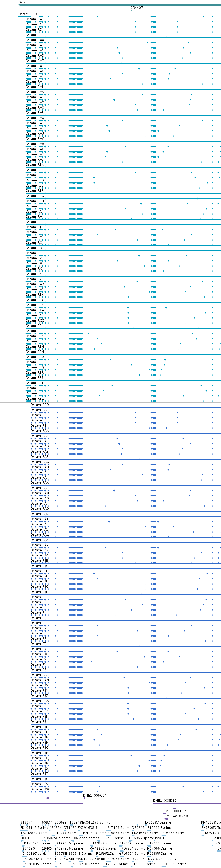Choose Dscam-PAM CDS label
Screen dimensions: 221x868
pyautogui.click(x=40, y=493)
